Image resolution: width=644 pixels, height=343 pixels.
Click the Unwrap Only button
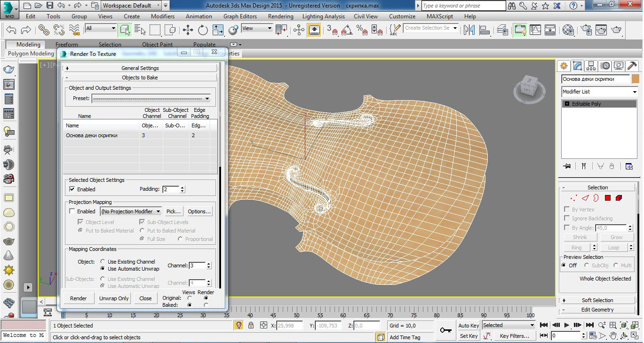(114, 298)
